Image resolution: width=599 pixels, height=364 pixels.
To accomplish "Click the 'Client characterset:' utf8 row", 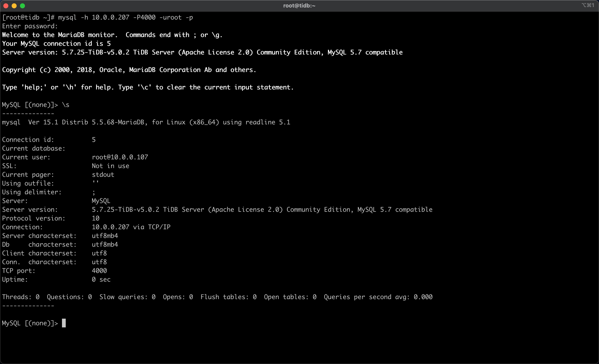I will (x=54, y=254).
